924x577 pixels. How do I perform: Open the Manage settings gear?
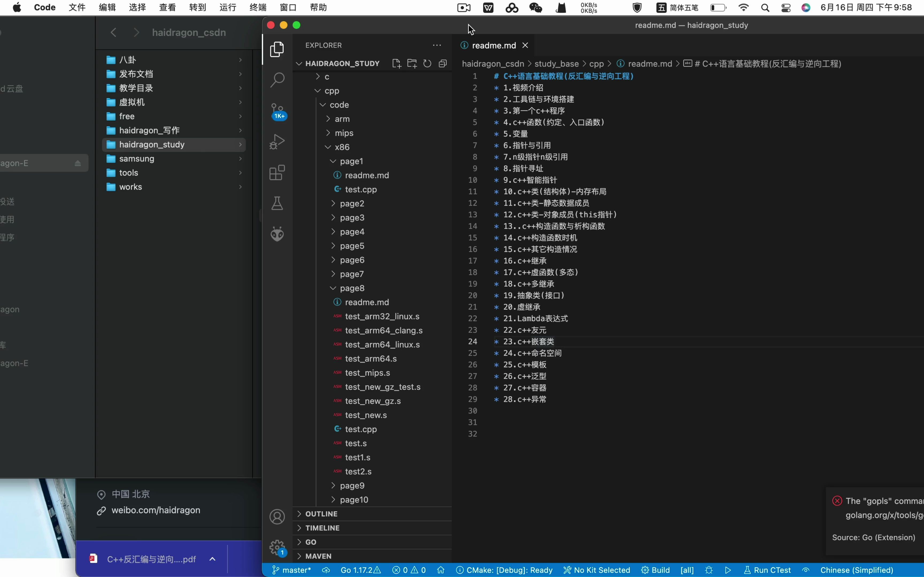[x=278, y=547]
